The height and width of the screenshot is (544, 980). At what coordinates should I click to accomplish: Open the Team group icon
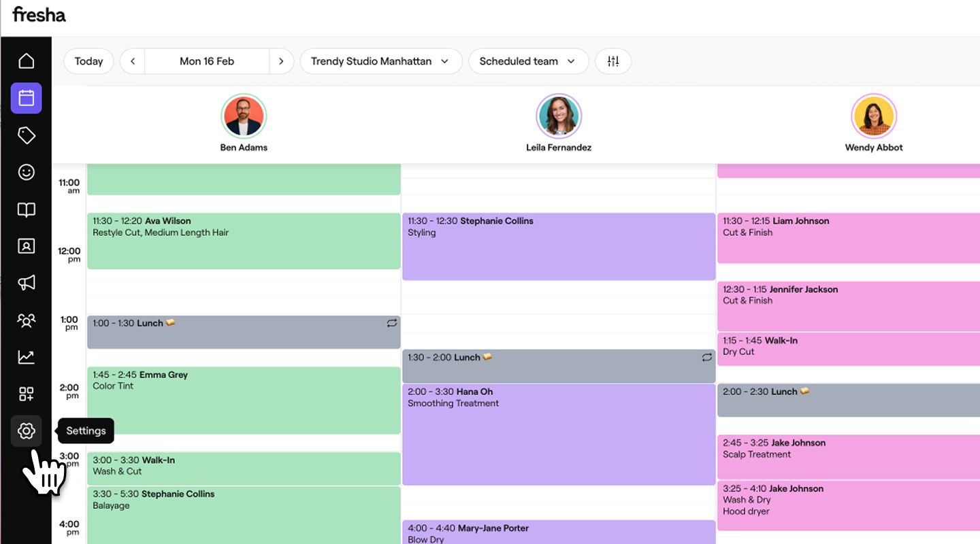click(26, 320)
